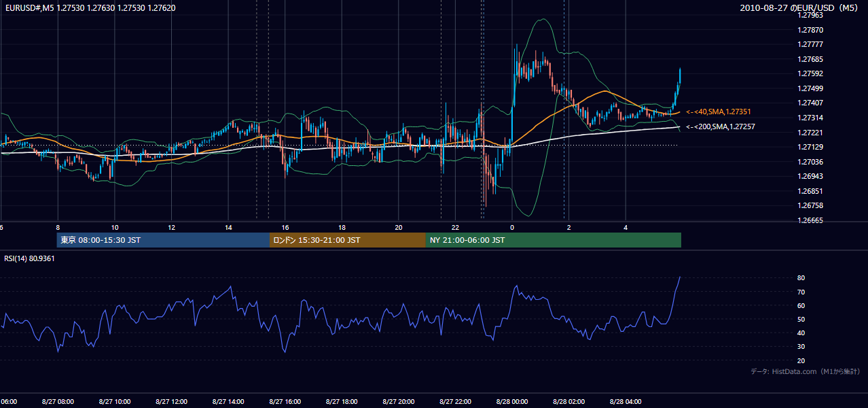Image resolution: width=868 pixels, height=408 pixels.
Task: Click price axis value 1.27685
Action: click(x=812, y=59)
